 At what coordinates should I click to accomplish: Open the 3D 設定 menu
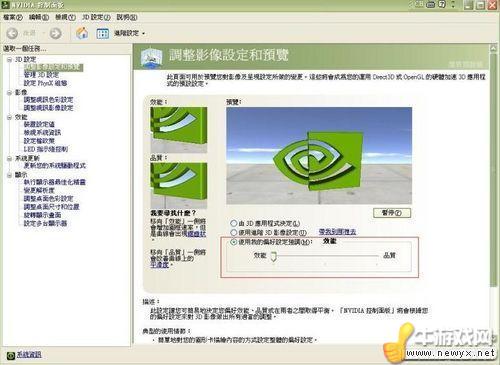tap(96, 17)
